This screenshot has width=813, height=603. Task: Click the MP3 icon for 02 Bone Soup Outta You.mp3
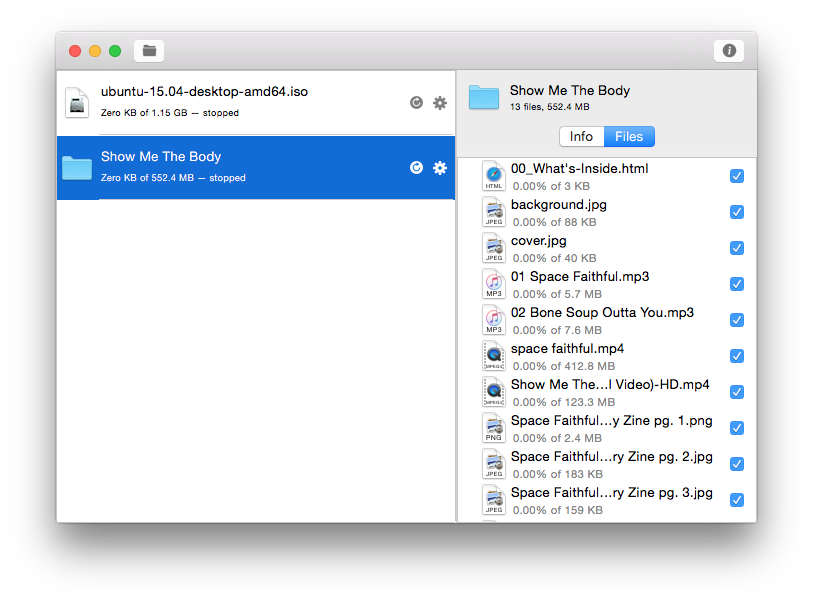tap(494, 320)
